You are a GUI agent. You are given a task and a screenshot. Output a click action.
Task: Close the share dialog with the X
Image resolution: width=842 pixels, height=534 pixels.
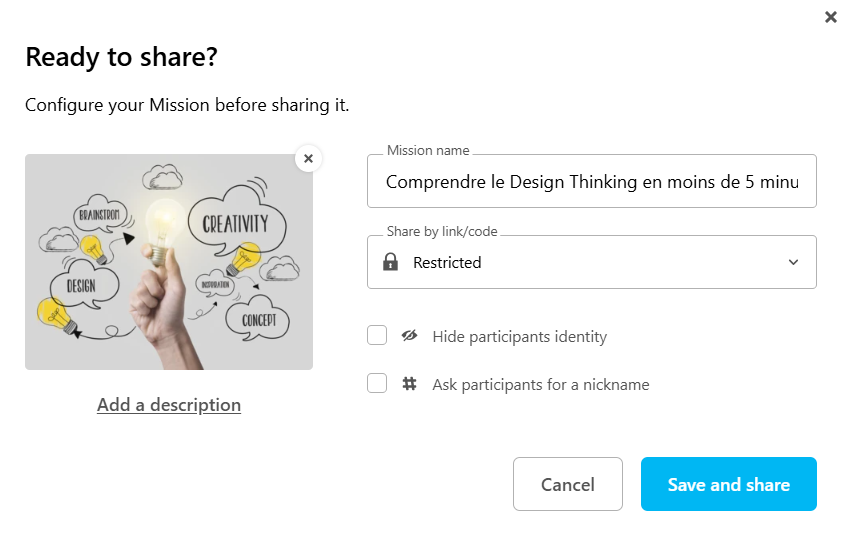(x=830, y=17)
